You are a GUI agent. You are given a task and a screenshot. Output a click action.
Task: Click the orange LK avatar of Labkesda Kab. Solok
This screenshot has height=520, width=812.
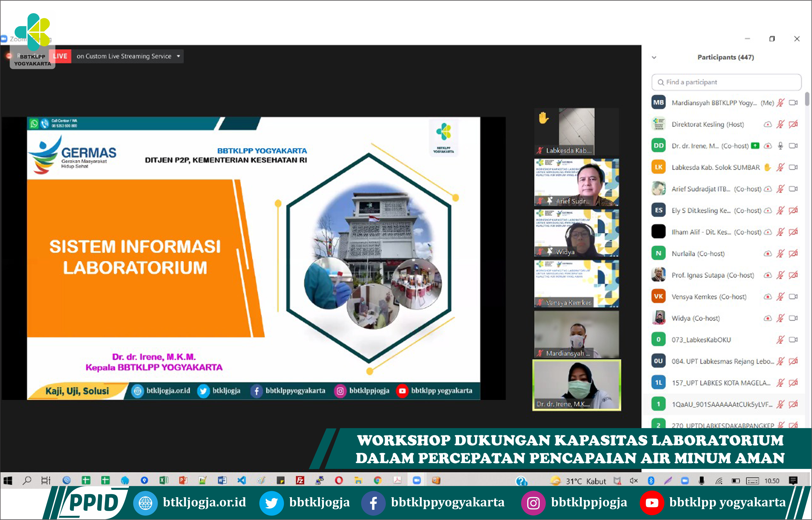[x=658, y=167]
